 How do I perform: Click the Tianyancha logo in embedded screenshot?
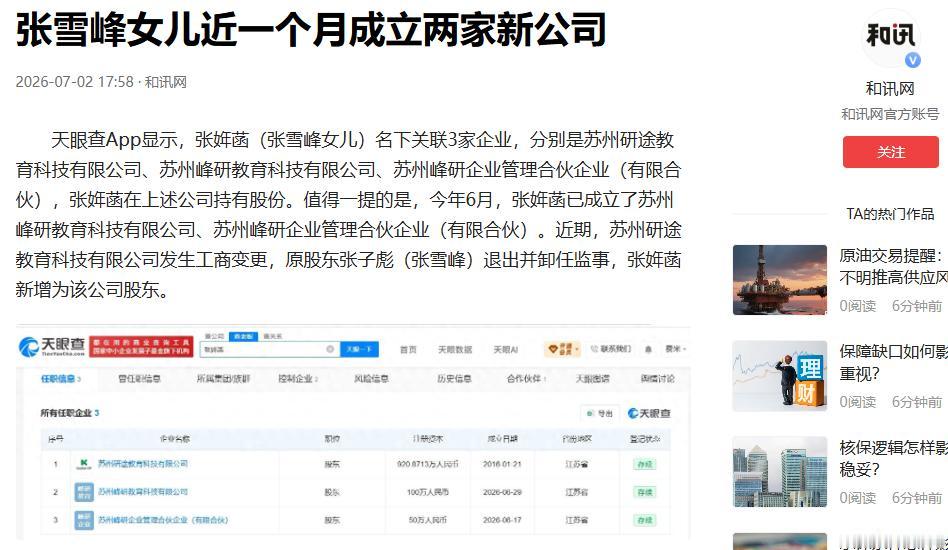(x=52, y=347)
